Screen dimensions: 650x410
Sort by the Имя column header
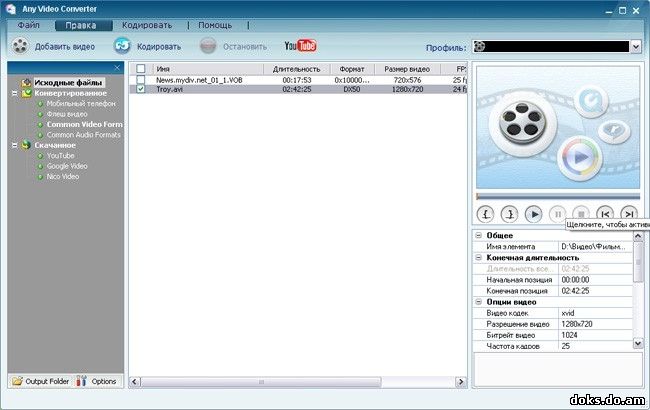pos(208,69)
